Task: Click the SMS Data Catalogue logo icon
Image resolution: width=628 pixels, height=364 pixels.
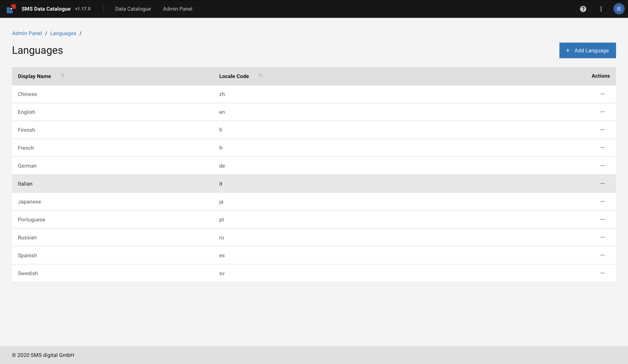Action: (11, 9)
